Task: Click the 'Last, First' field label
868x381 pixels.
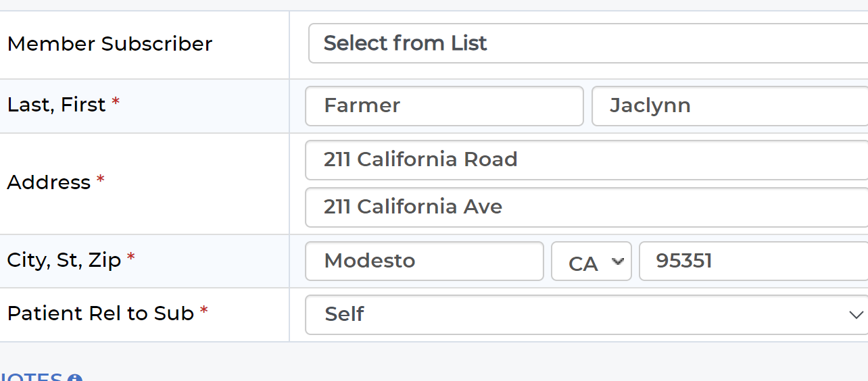Action: tap(57, 105)
